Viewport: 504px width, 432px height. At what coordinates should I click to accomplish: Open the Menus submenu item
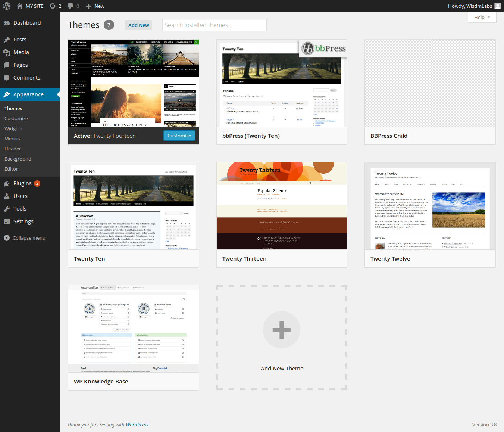pos(12,139)
